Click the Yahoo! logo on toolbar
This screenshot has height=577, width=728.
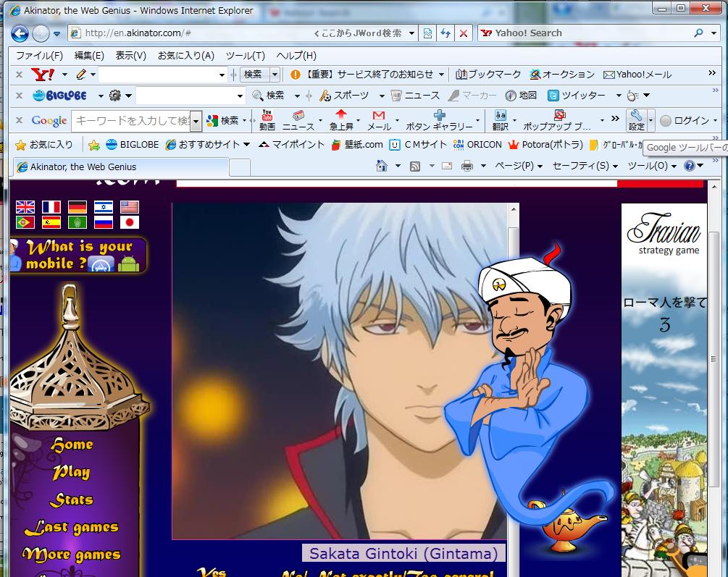tap(43, 75)
